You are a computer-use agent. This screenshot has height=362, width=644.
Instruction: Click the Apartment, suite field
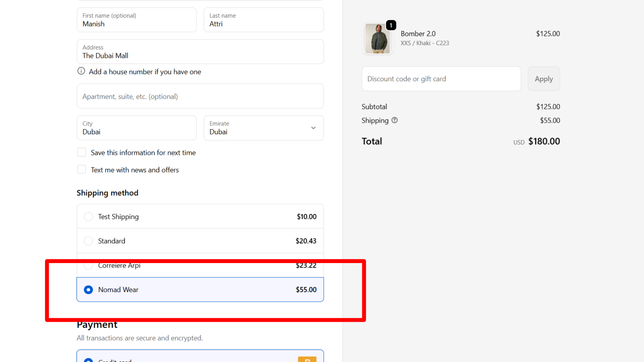(200, 97)
